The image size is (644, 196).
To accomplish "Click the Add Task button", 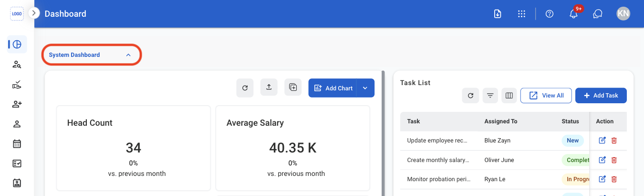I will (601, 96).
